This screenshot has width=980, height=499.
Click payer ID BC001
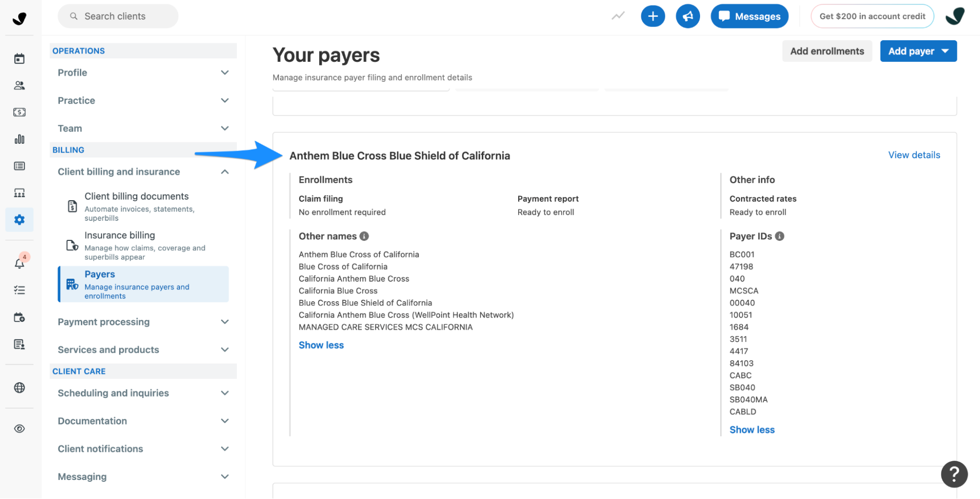click(x=742, y=255)
